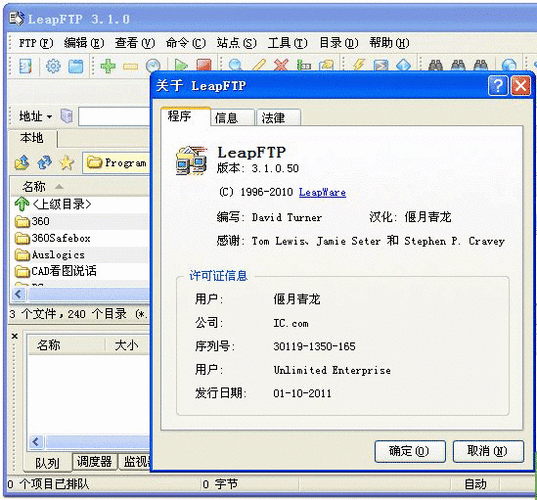
Task: Click the 自动 status bar entry
Action: pos(475,484)
